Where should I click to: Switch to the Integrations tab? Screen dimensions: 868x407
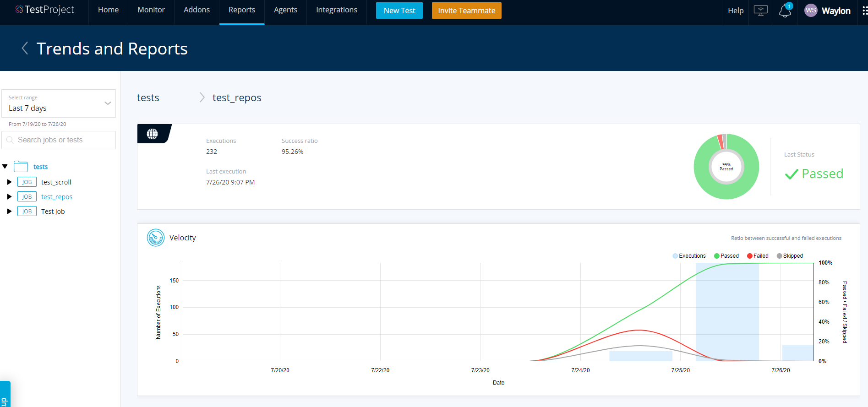point(336,10)
